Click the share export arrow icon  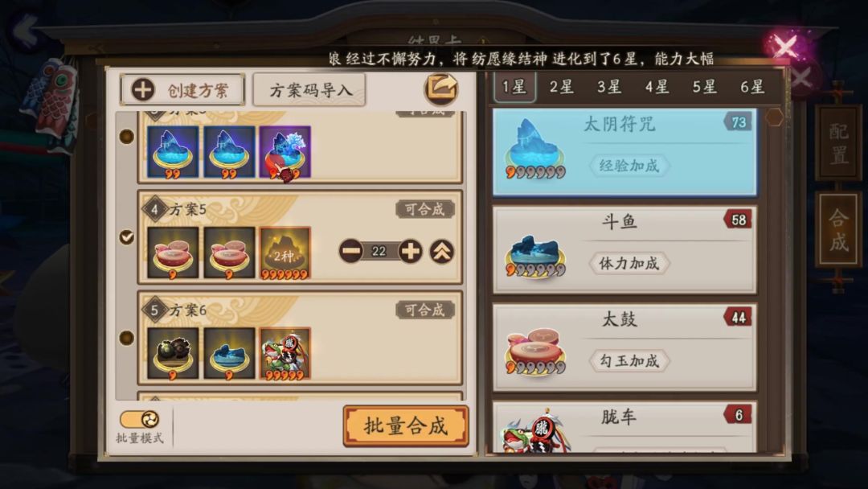tap(441, 88)
